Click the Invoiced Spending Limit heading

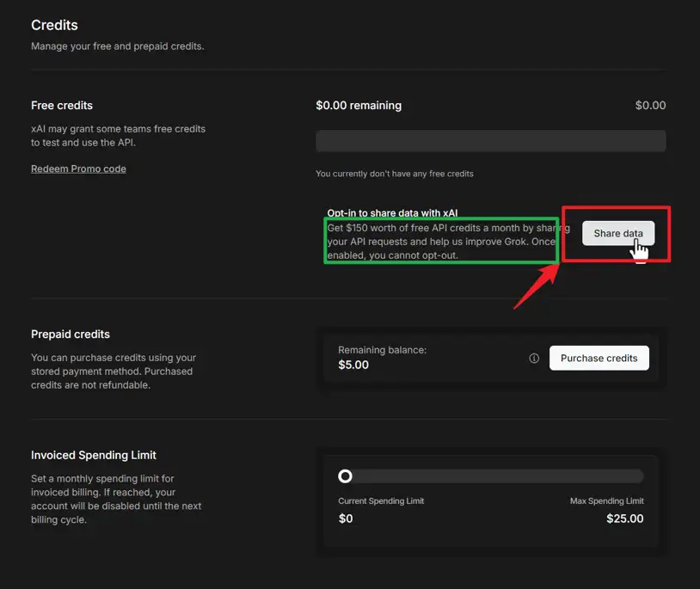(x=94, y=455)
